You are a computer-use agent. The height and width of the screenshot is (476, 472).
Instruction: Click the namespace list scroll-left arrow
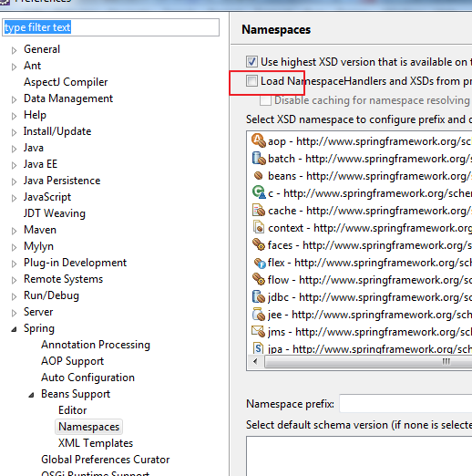[x=255, y=361]
